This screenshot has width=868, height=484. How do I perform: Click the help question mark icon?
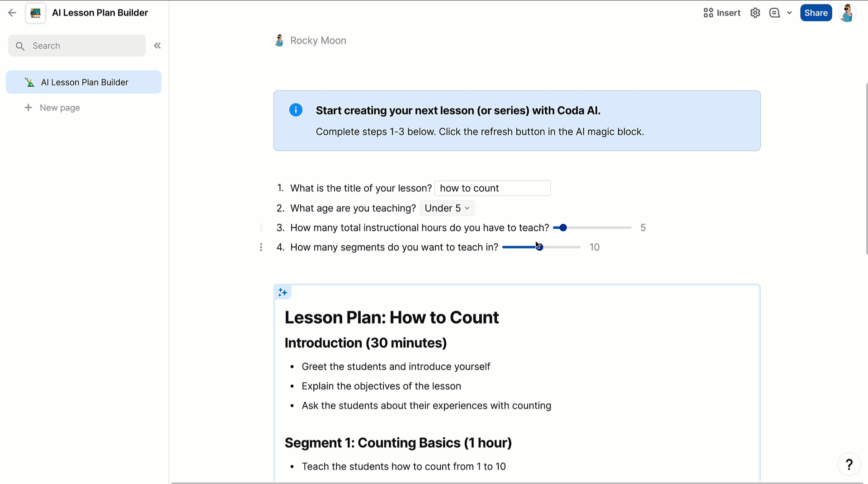[849, 464]
